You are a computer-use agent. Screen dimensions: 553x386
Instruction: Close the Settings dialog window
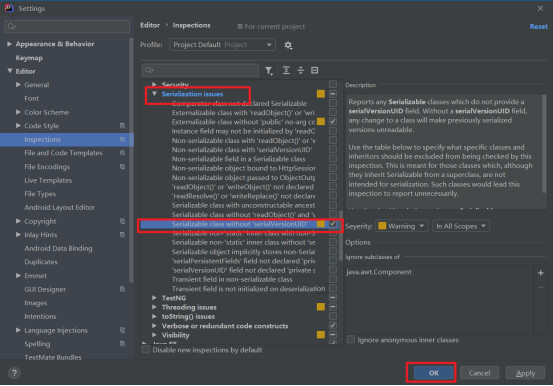(x=540, y=8)
